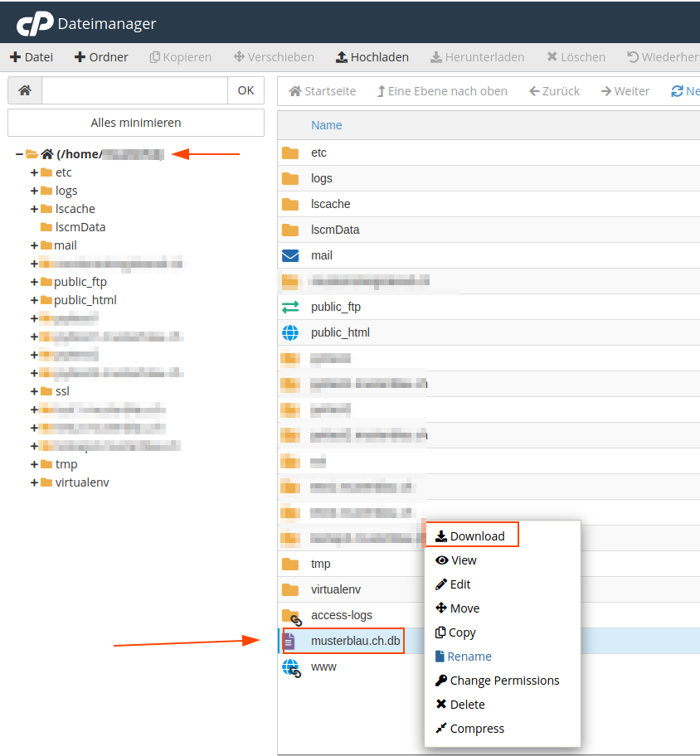The image size is (700, 756).
Task: Click the mail envelope icon in file list
Action: coord(289,255)
